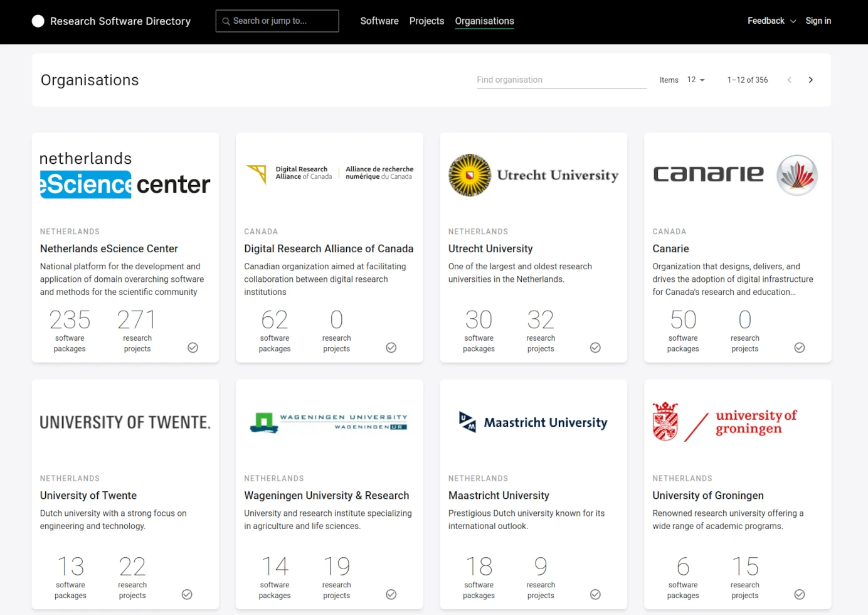
Task: Click the Digital Research Alliance verified badge
Action: click(x=391, y=348)
